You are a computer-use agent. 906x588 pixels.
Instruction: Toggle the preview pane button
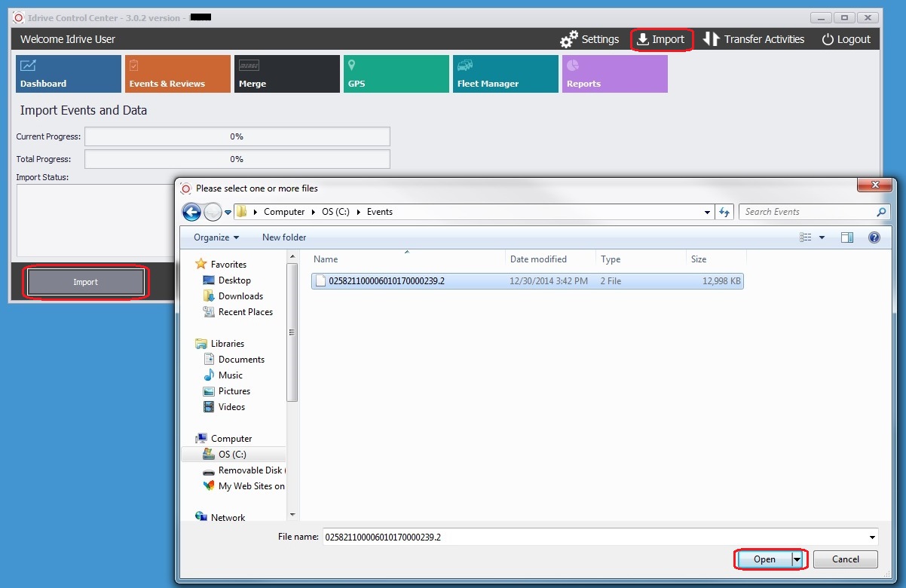[x=847, y=237]
